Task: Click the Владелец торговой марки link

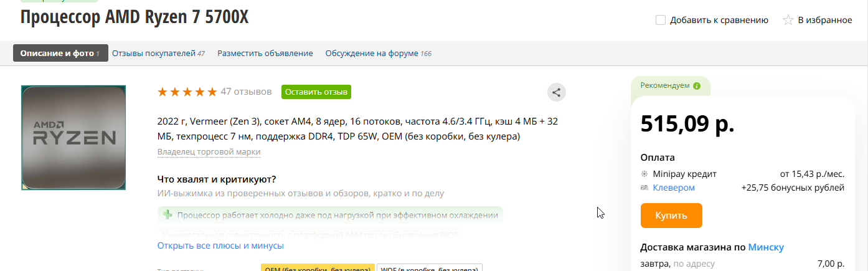Action: click(209, 152)
